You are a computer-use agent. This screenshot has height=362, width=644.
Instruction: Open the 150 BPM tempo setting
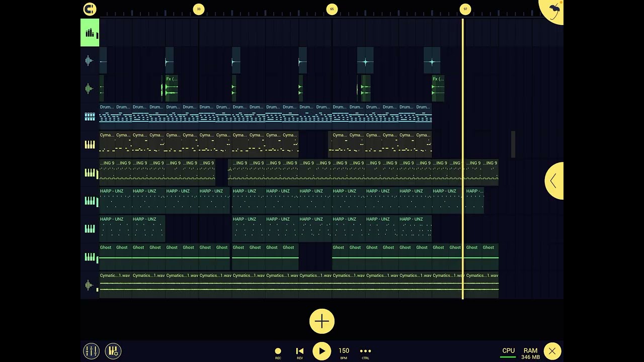pos(344,352)
